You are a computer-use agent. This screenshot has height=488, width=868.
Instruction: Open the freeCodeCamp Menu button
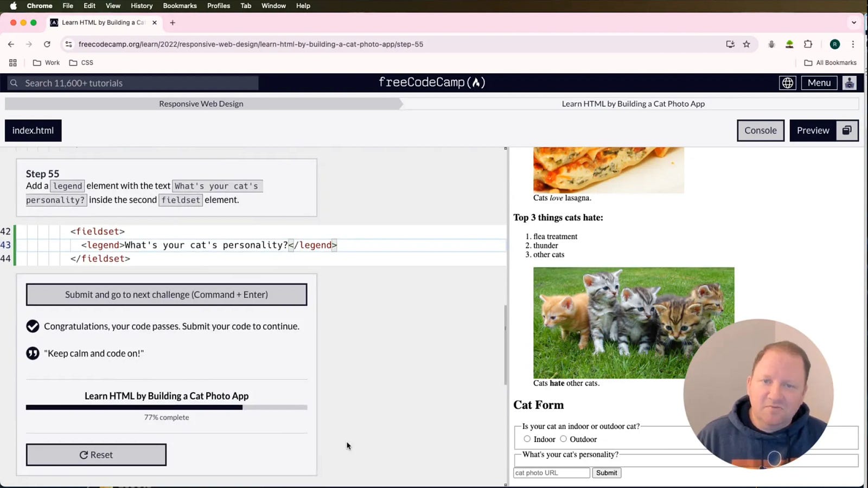pyautogui.click(x=819, y=83)
